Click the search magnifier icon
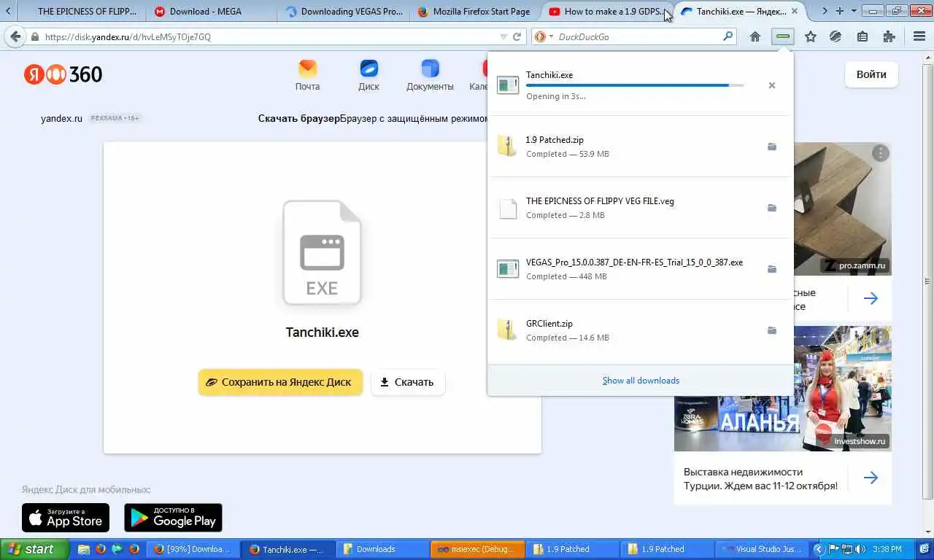Screen dimensions: 934x560 coord(727,36)
